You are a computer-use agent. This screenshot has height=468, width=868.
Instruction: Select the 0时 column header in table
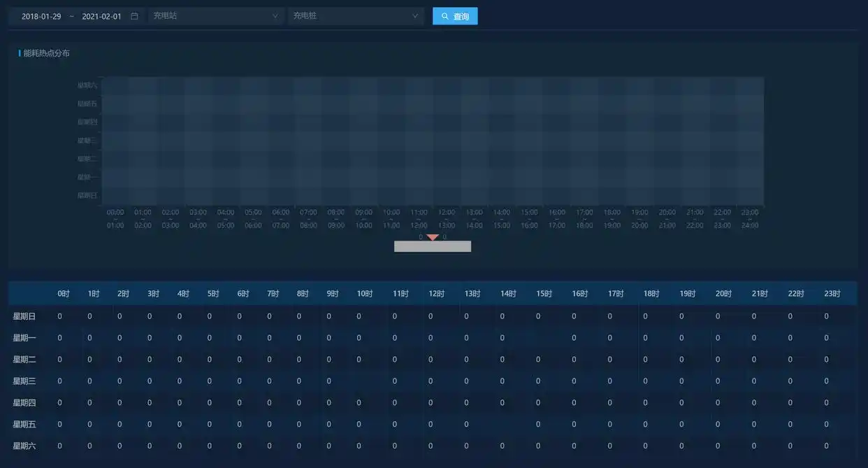[x=64, y=294]
